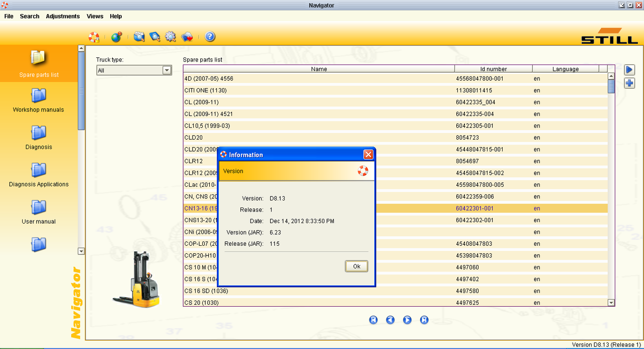Click the blue plus icon beside list

click(x=629, y=83)
